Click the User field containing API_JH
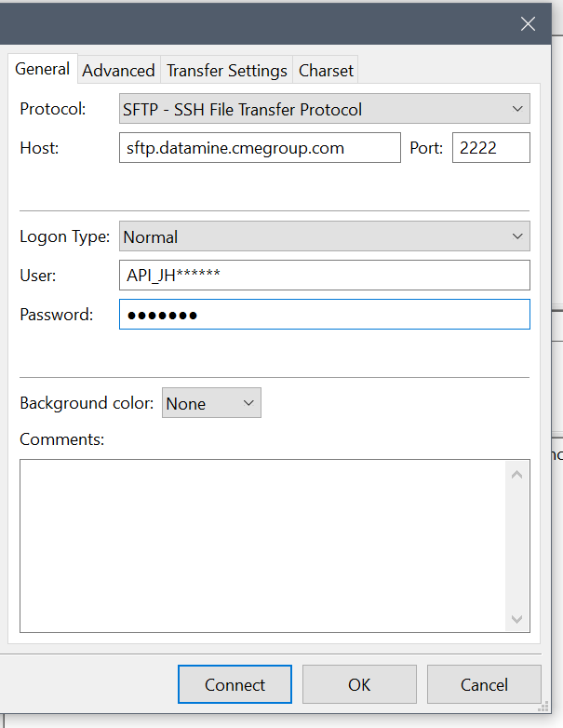The height and width of the screenshot is (728, 563). [x=325, y=276]
